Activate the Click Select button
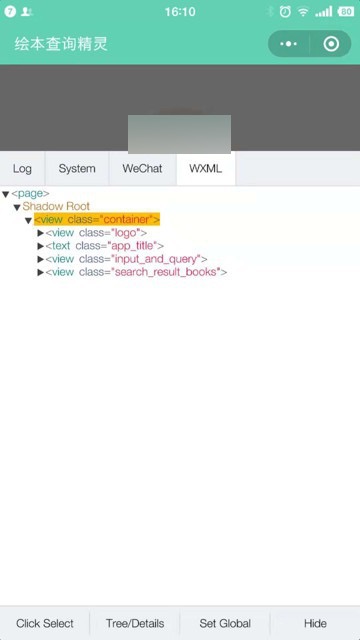Image resolution: width=360 pixels, height=640 pixels. [45, 623]
